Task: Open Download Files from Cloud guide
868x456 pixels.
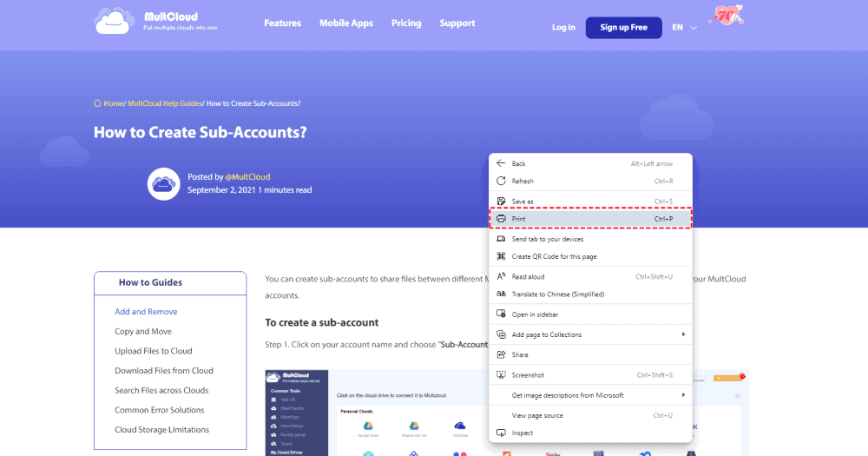Action: click(164, 371)
